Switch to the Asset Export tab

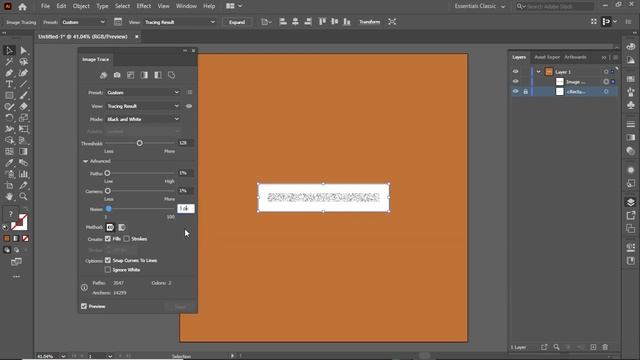tap(547, 57)
